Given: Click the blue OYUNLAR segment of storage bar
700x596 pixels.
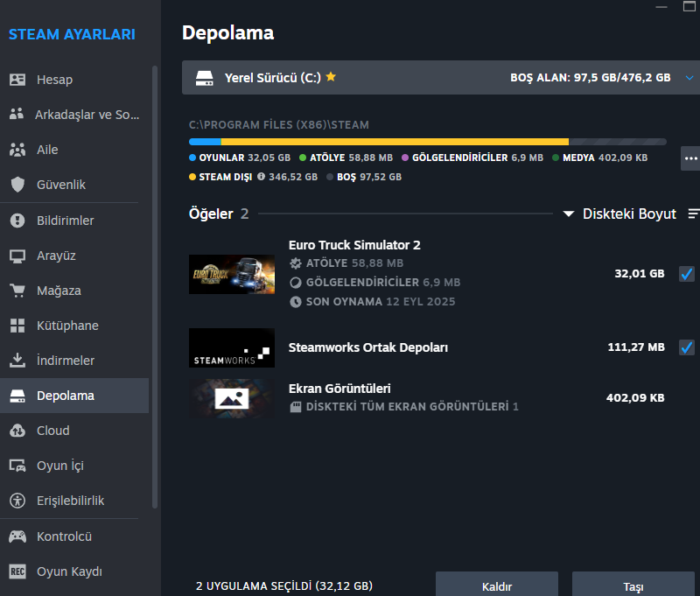Looking at the screenshot, I should click(x=205, y=142).
